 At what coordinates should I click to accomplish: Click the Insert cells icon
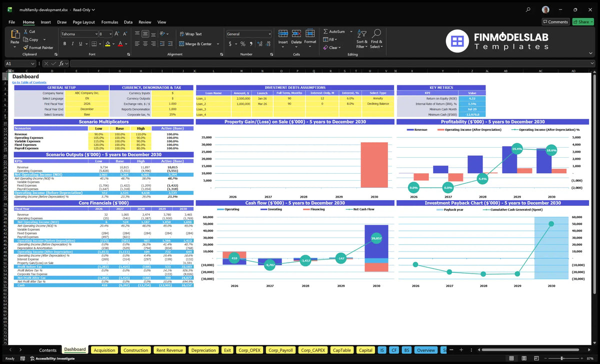(x=283, y=34)
